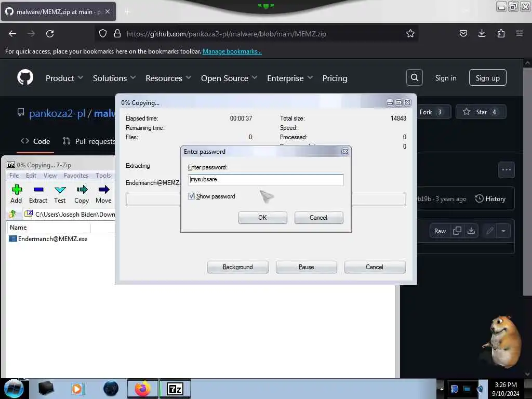The image size is (532, 399).
Task: Bookmark this page with star icon
Action: click(x=410, y=34)
